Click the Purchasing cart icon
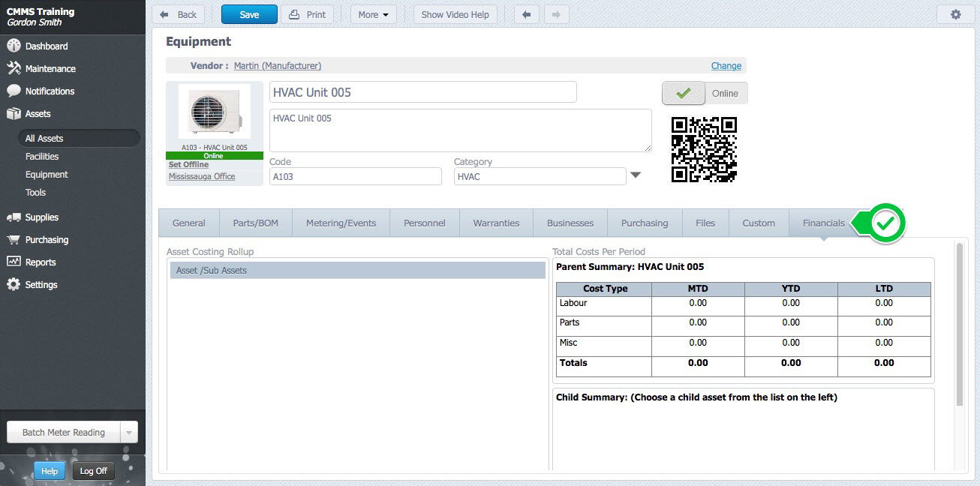 14,239
